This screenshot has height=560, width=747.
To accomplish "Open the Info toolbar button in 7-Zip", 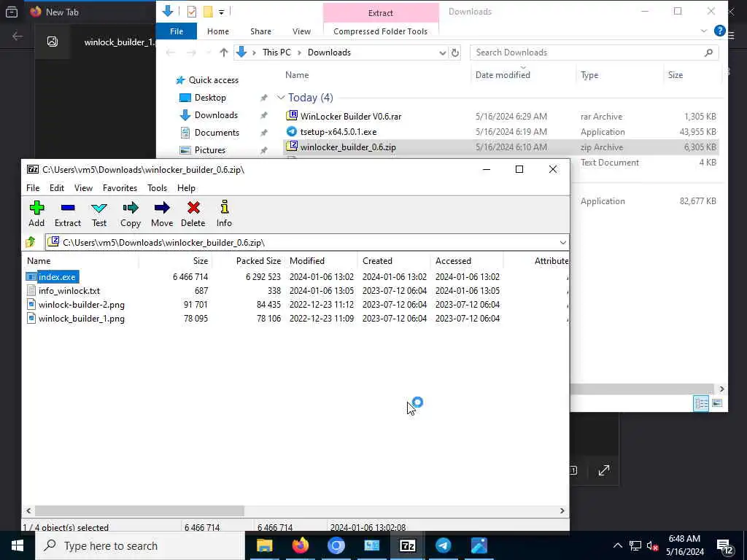I will tap(224, 214).
